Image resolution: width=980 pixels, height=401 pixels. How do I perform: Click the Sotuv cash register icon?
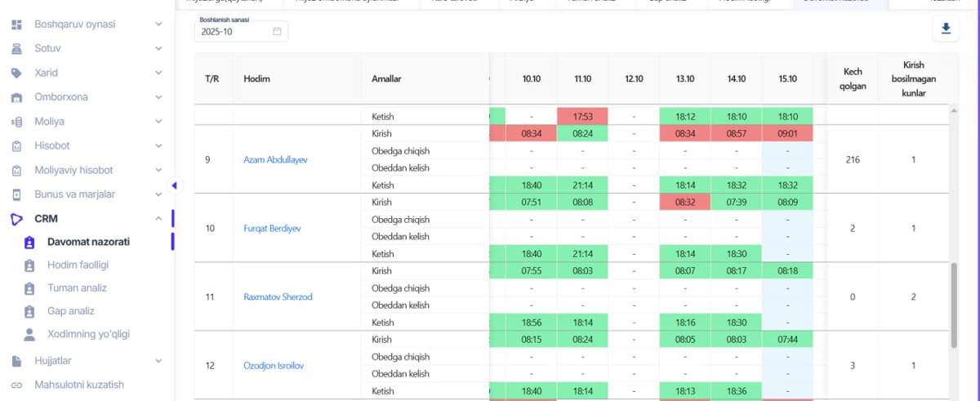(16, 48)
